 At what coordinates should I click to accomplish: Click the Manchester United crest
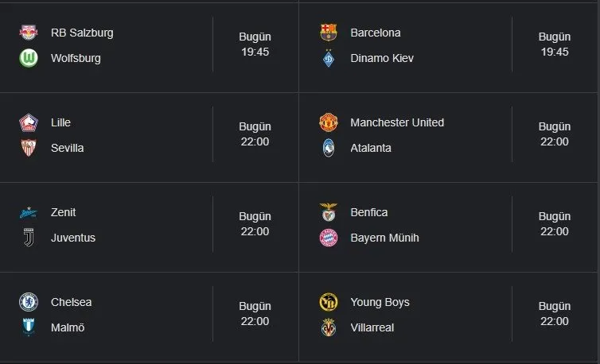328,122
